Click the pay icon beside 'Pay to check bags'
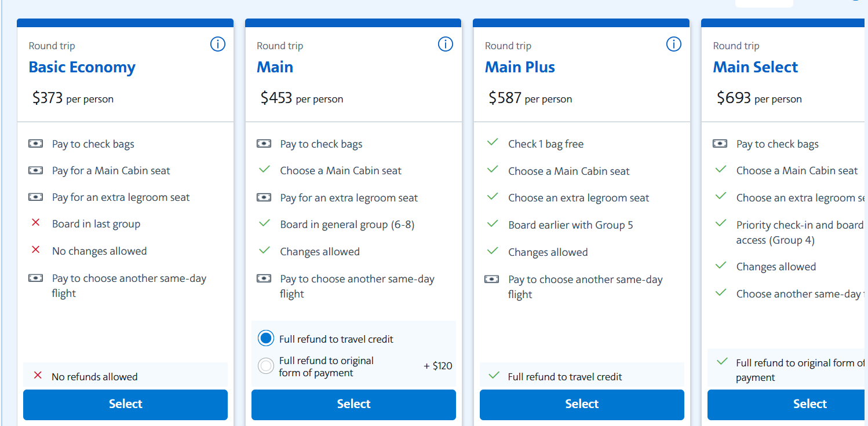Screen dimensions: 868x426 (x=35, y=144)
